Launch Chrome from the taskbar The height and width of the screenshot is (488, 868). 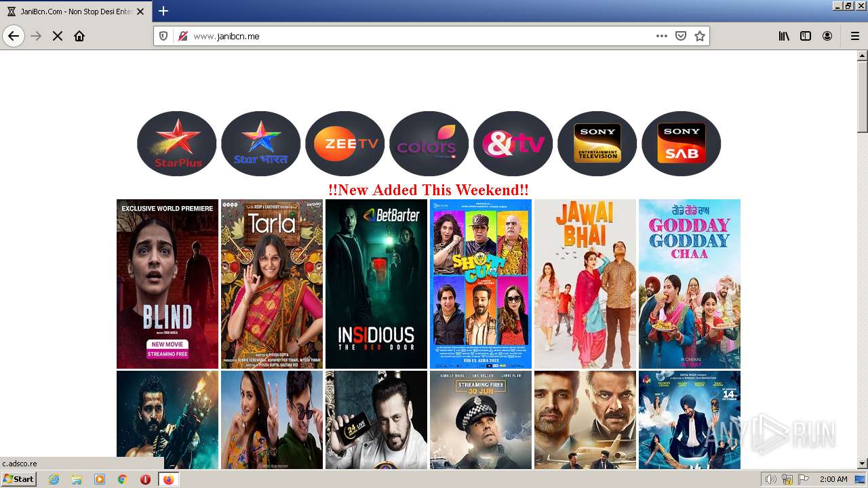pyautogui.click(x=123, y=479)
